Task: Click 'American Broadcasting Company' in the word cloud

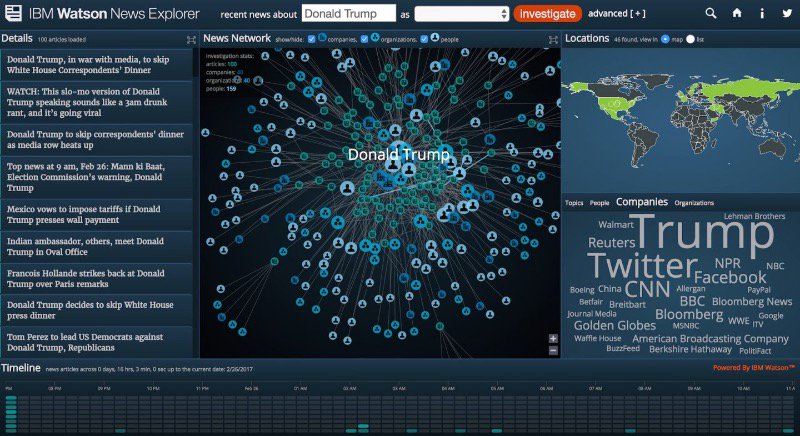Action: tap(710, 339)
